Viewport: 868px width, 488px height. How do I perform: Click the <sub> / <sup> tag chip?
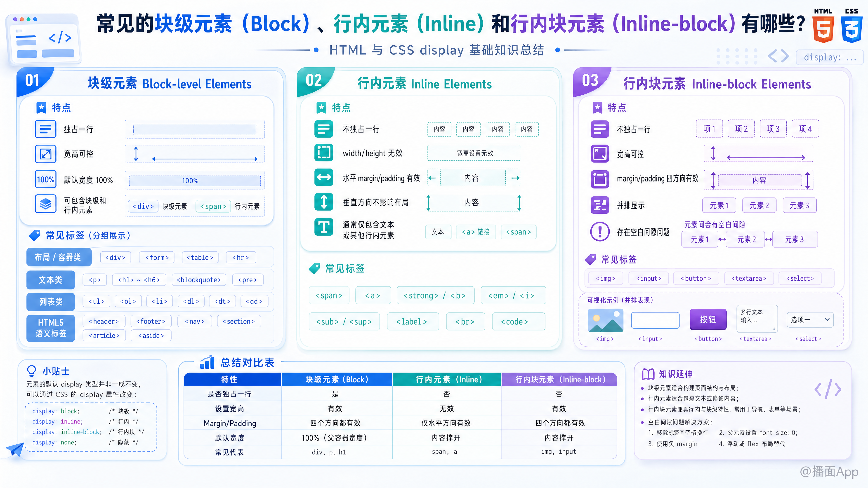coord(344,322)
